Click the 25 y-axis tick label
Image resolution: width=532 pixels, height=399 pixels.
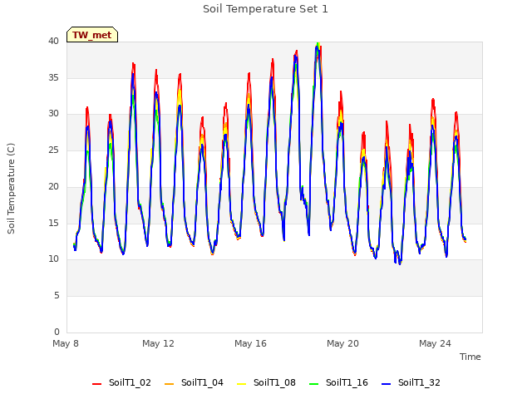[x=53, y=150]
